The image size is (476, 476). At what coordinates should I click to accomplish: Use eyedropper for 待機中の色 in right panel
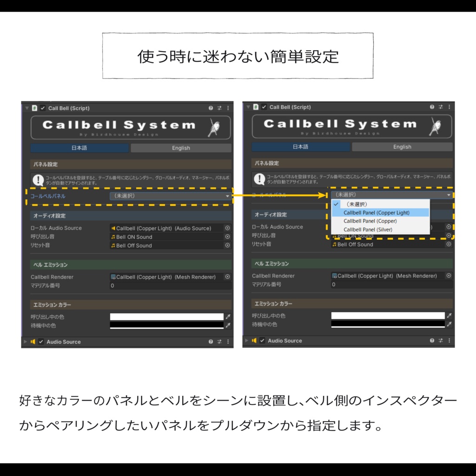point(450,324)
